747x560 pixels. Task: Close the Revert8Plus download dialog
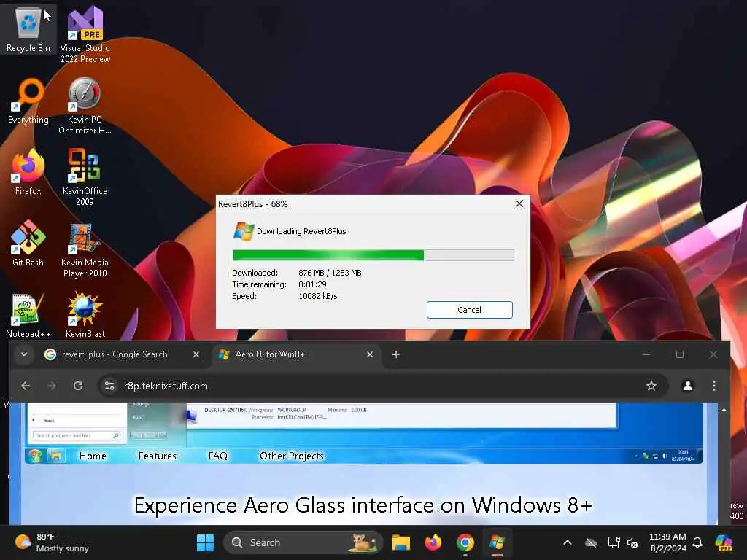pyautogui.click(x=519, y=204)
